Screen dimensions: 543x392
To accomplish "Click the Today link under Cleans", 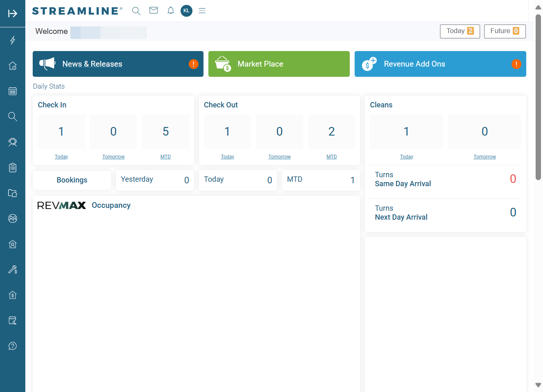I will point(407,157).
